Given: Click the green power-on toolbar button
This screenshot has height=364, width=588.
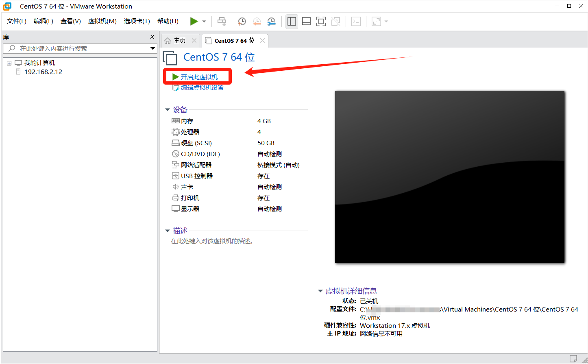Looking at the screenshot, I should click(194, 22).
